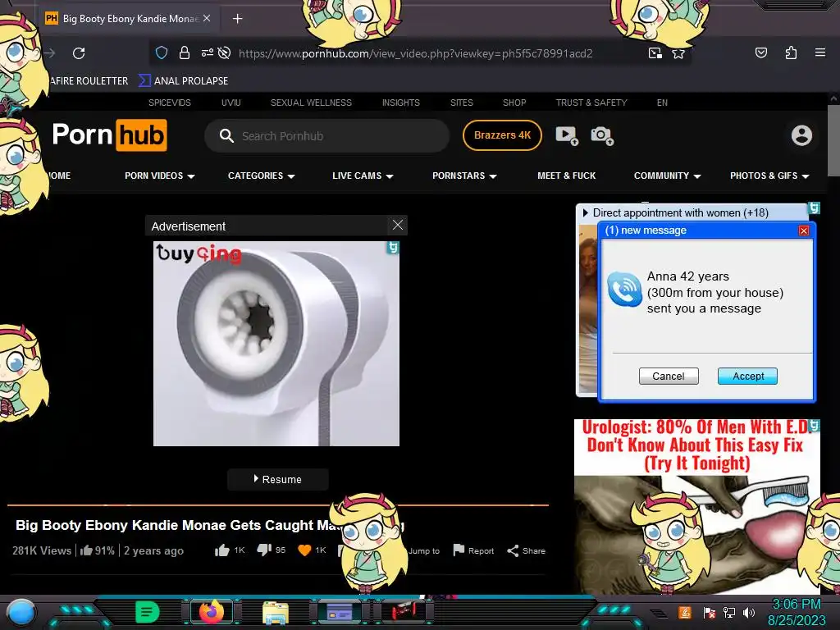Click the Brazzers 4K button

[502, 135]
